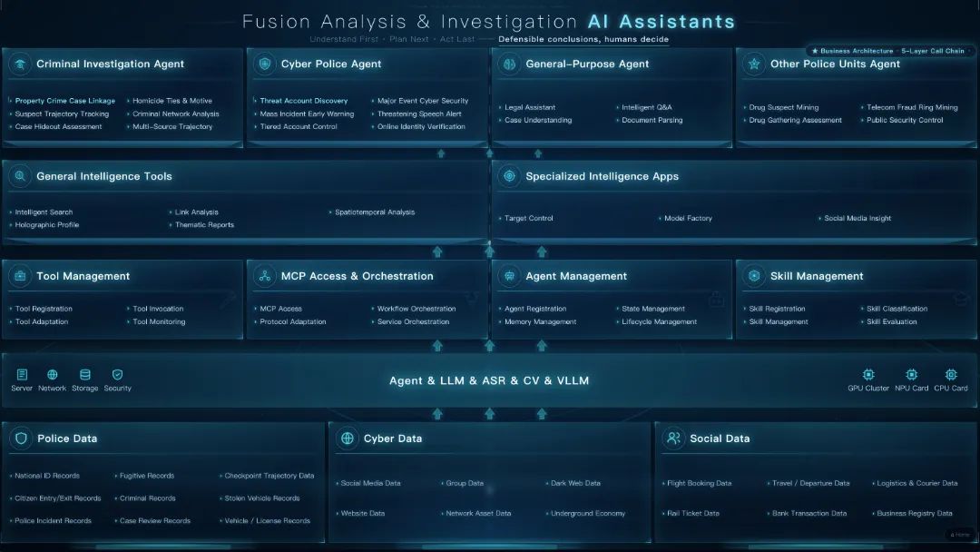Click Tool Monitoring

pos(159,322)
